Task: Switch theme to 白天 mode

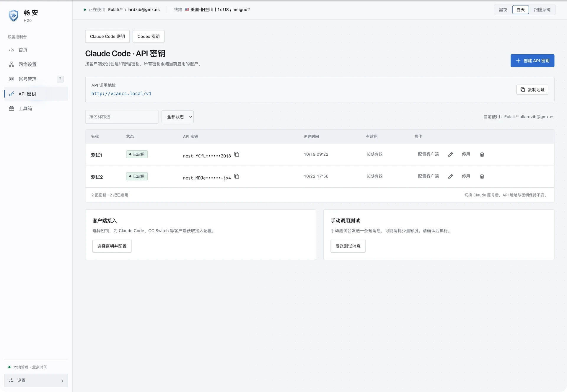Action: point(521,10)
